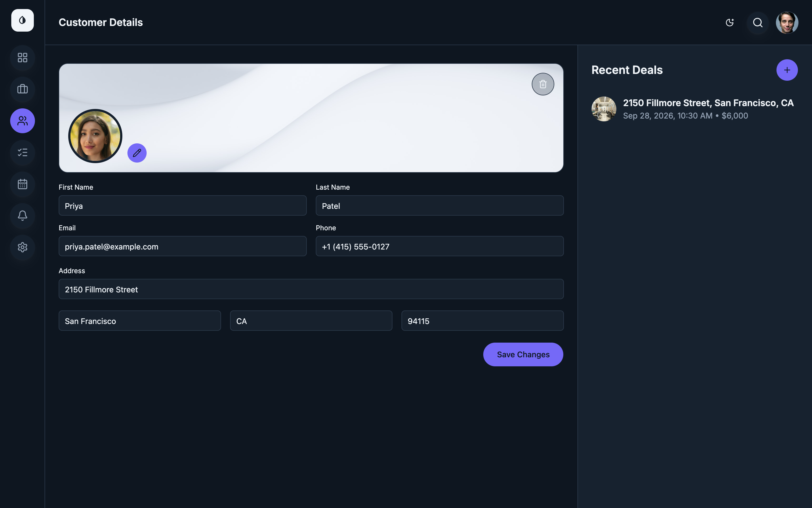
Task: Delete cover image with trash icon
Action: coord(543,84)
